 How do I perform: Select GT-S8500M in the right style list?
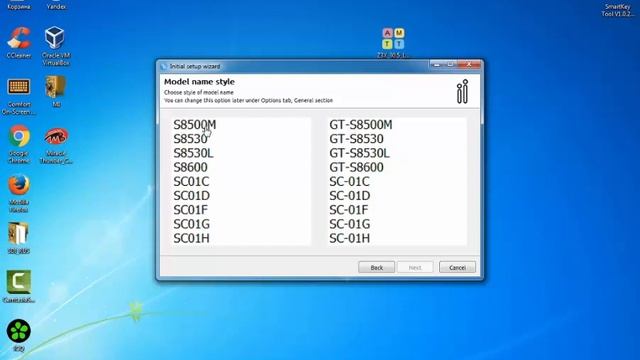(x=361, y=125)
